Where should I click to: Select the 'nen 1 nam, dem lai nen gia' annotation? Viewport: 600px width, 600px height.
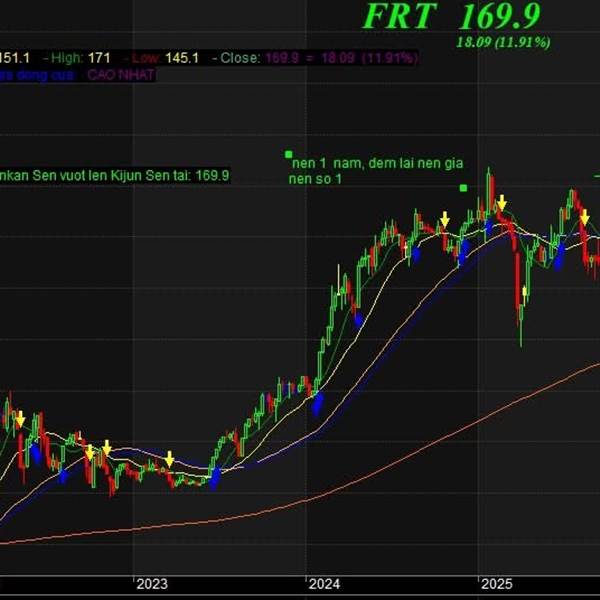[x=377, y=163]
